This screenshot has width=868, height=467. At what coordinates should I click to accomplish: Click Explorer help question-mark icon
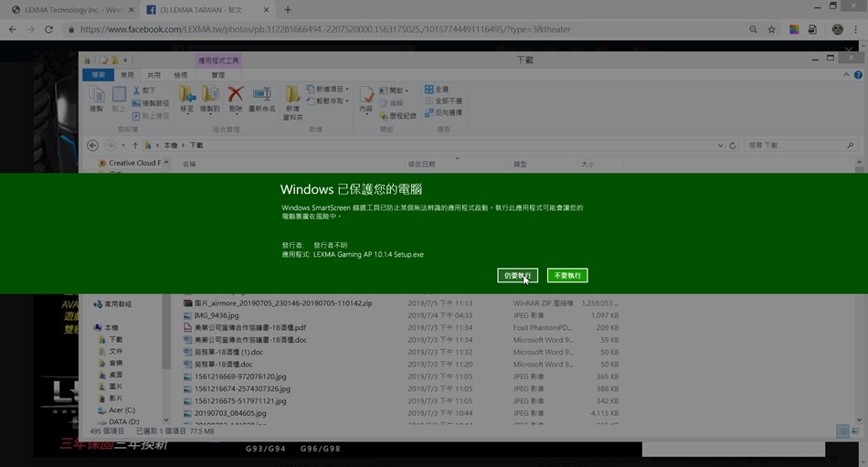858,75
